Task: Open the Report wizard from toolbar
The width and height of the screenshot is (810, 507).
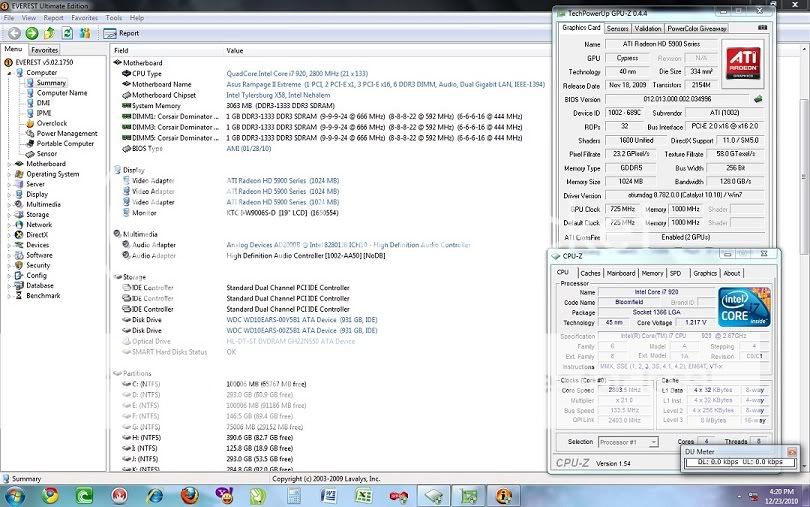Action: coord(121,33)
